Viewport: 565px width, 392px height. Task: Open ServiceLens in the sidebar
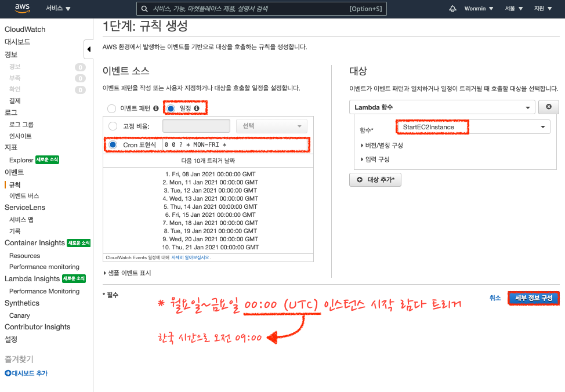[x=25, y=208]
